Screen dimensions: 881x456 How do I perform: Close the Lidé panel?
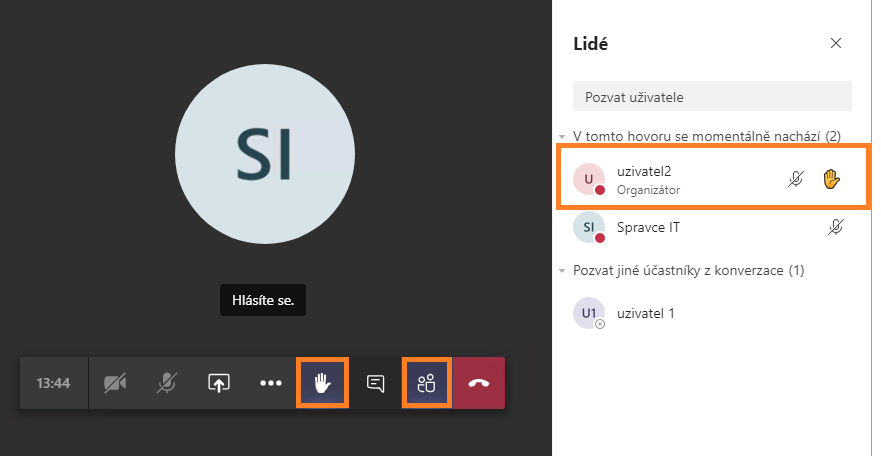coord(835,43)
